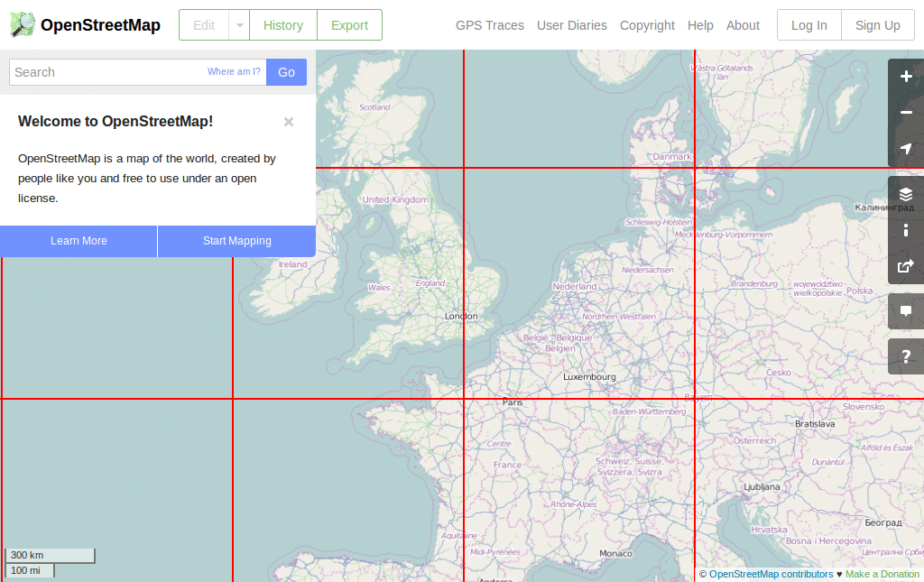Follow the Make a Donation link
Viewport: 924px width, 582px height.
882,574
